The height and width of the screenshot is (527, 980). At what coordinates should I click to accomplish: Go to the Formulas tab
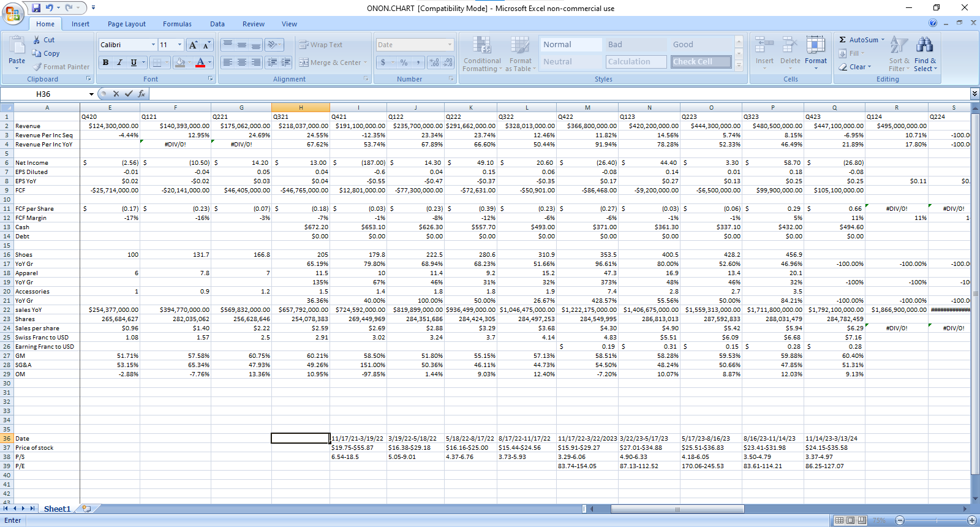[x=177, y=24]
